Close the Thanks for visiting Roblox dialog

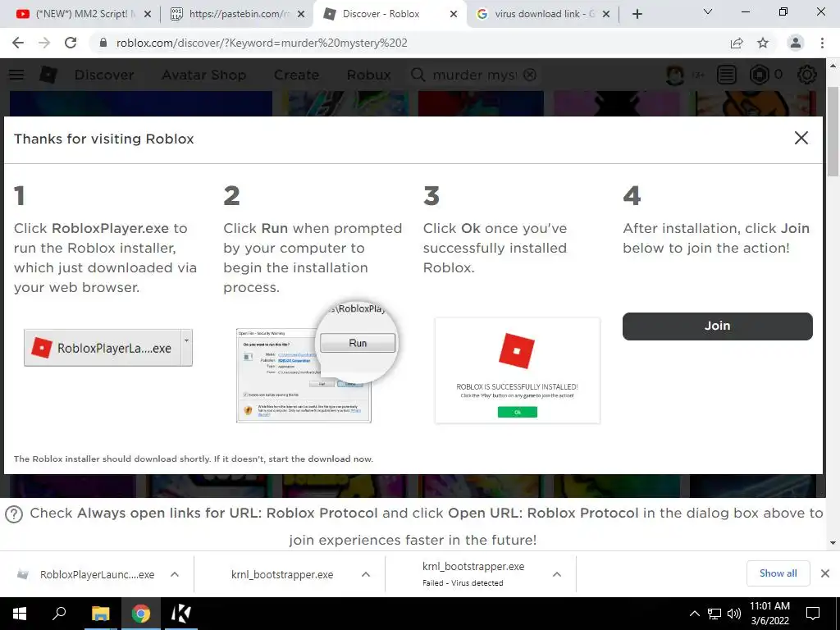pyautogui.click(x=801, y=138)
